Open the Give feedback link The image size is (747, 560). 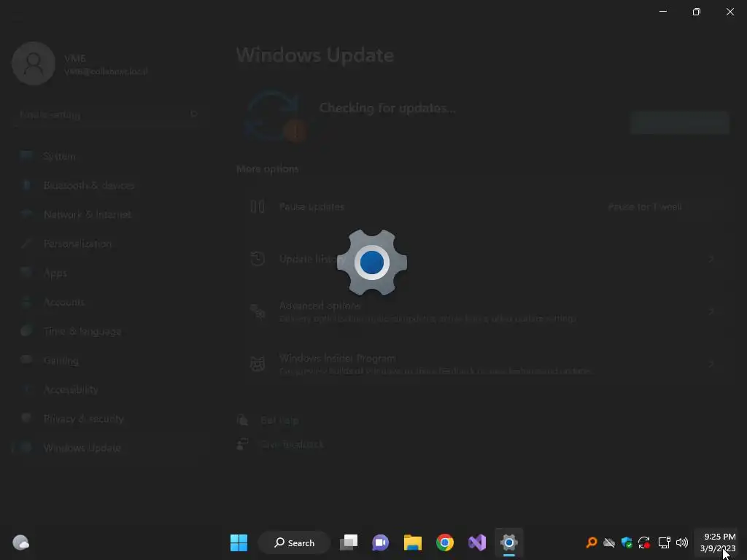pos(292,444)
